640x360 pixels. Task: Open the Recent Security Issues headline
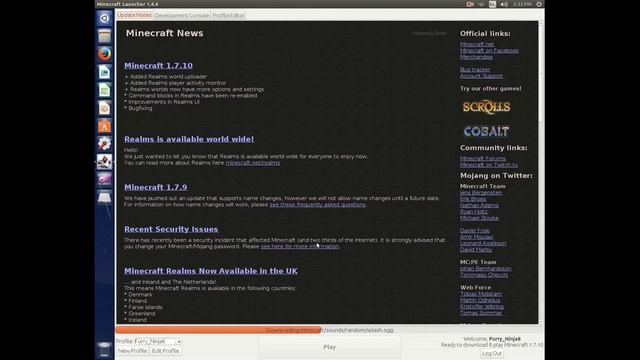coord(171,229)
